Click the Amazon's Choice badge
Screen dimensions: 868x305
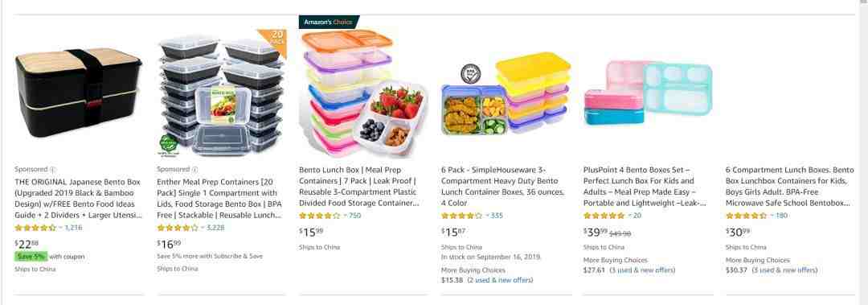click(329, 23)
